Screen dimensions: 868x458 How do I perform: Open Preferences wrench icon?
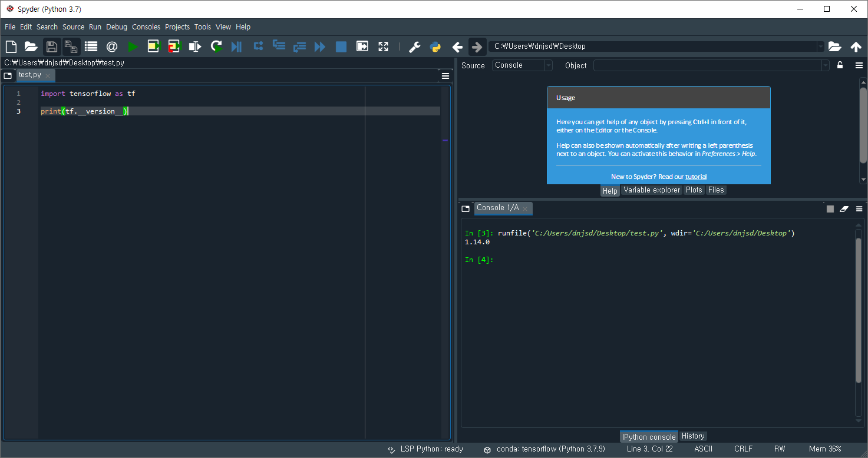pos(415,47)
